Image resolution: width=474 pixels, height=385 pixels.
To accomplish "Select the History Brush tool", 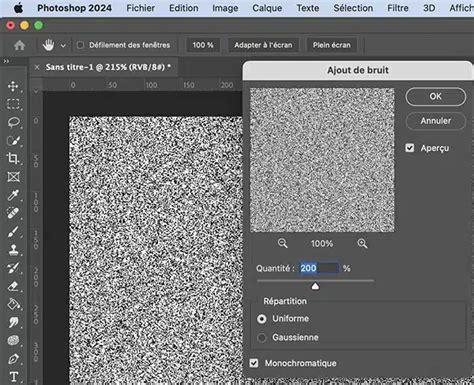I will (13, 268).
